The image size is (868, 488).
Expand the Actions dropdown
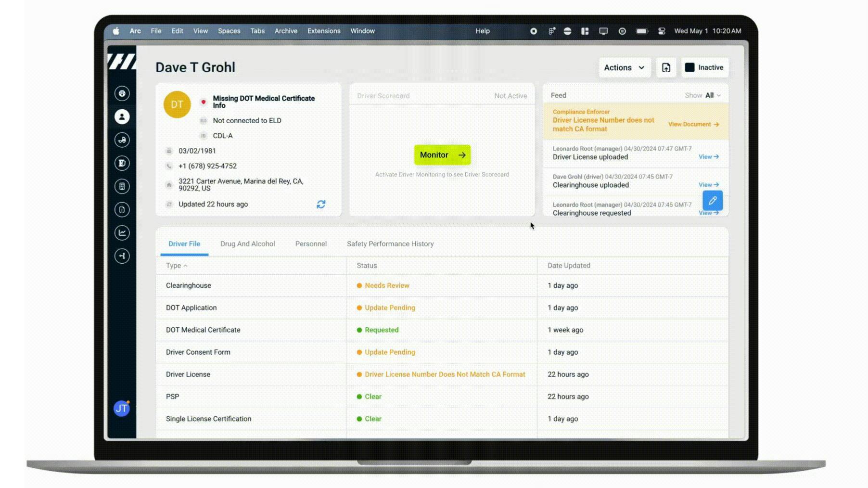click(x=624, y=68)
